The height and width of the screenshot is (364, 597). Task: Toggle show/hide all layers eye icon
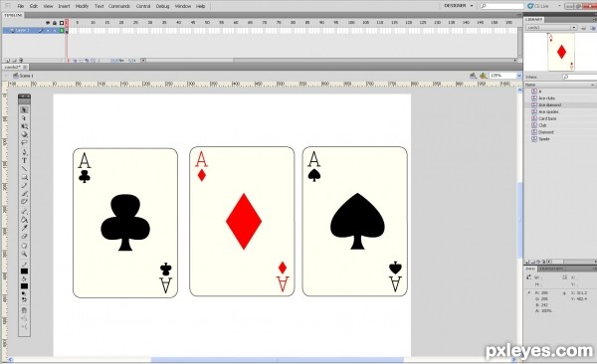(x=48, y=23)
